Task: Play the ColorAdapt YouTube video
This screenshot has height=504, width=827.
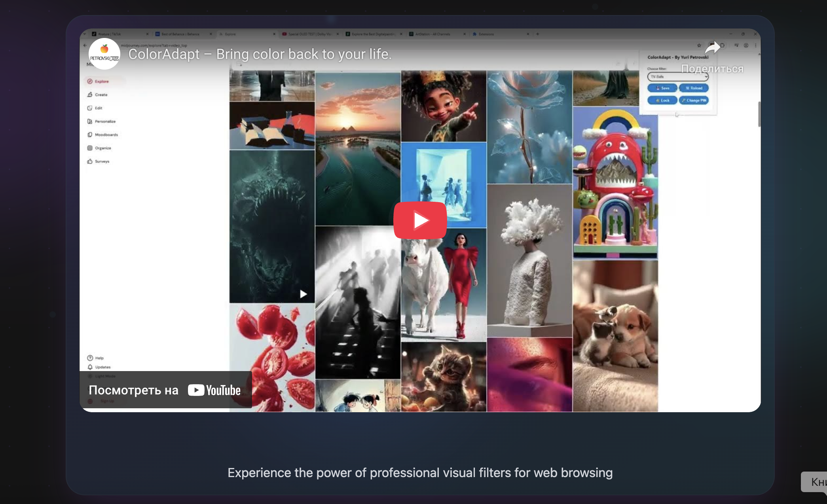Action: [x=420, y=220]
